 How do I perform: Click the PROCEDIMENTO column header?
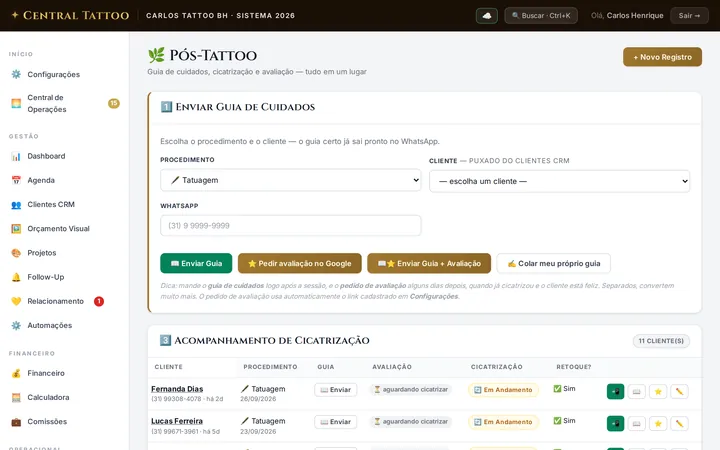pos(270,367)
